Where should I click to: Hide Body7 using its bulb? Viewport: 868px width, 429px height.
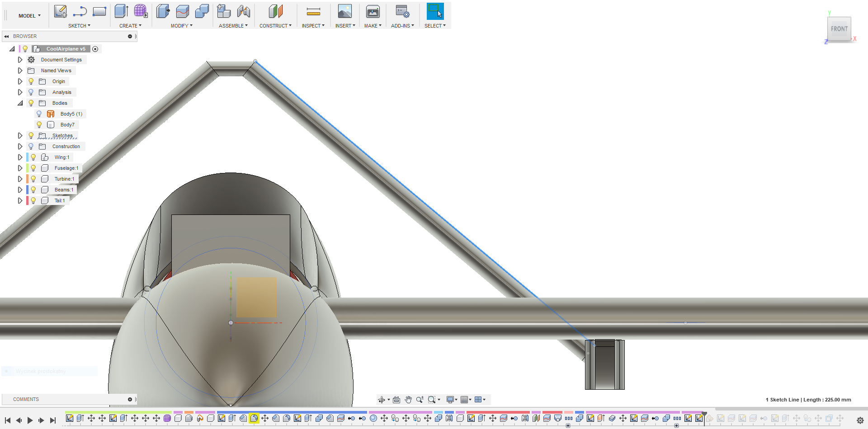pyautogui.click(x=39, y=125)
